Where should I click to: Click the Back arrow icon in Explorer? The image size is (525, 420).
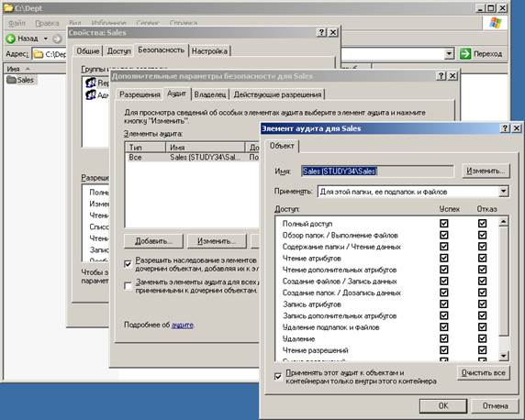(11, 39)
